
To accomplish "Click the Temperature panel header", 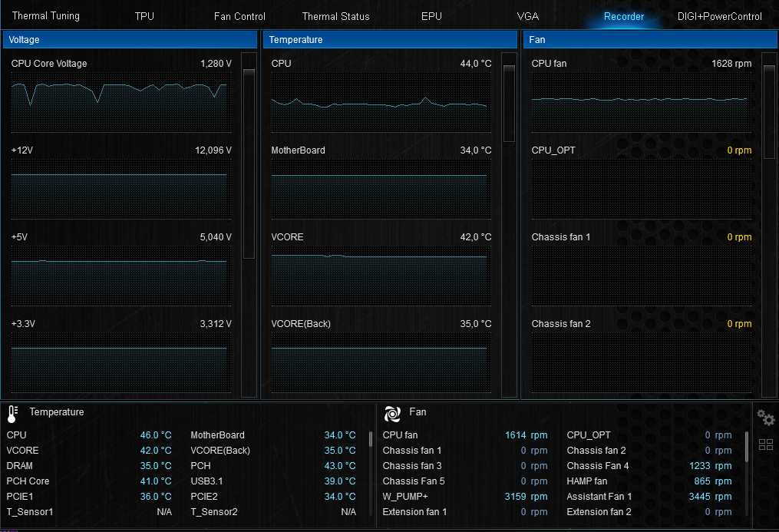I will click(x=390, y=40).
